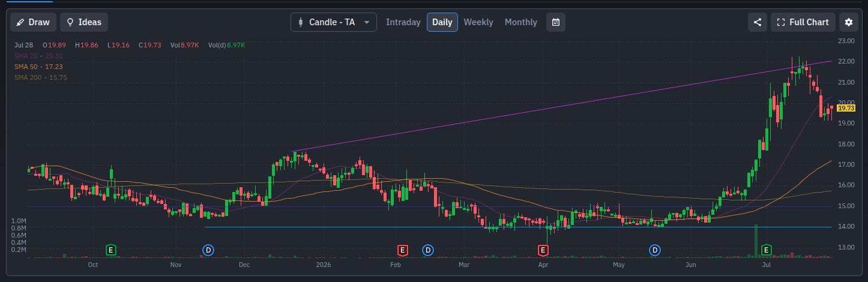Switch to the Monthly timeframe
This screenshot has width=868, height=282.
click(x=521, y=22)
